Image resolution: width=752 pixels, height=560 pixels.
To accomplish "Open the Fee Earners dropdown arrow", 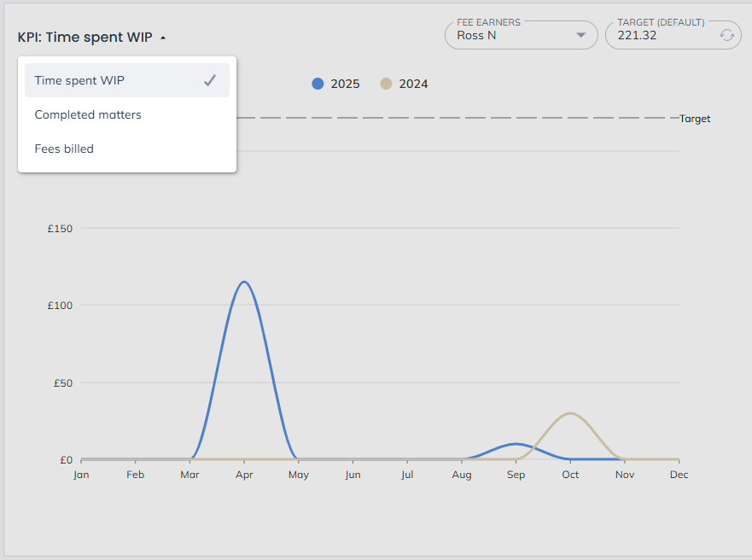I will click(x=581, y=35).
